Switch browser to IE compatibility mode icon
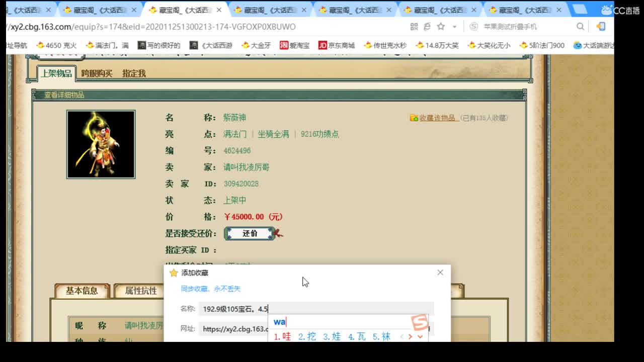The height and width of the screenshot is (362, 644). (x=427, y=27)
